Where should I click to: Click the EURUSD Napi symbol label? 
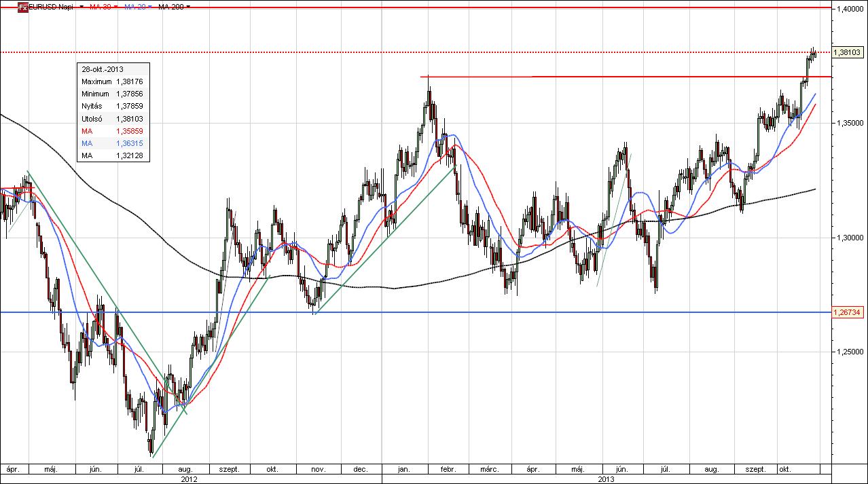[x=52, y=6]
